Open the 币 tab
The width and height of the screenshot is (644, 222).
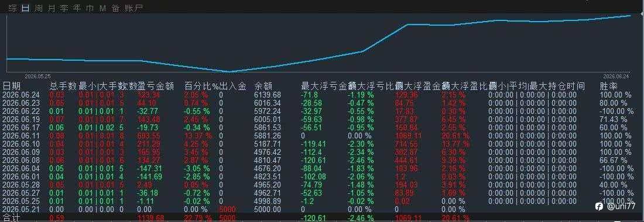(x=90, y=8)
